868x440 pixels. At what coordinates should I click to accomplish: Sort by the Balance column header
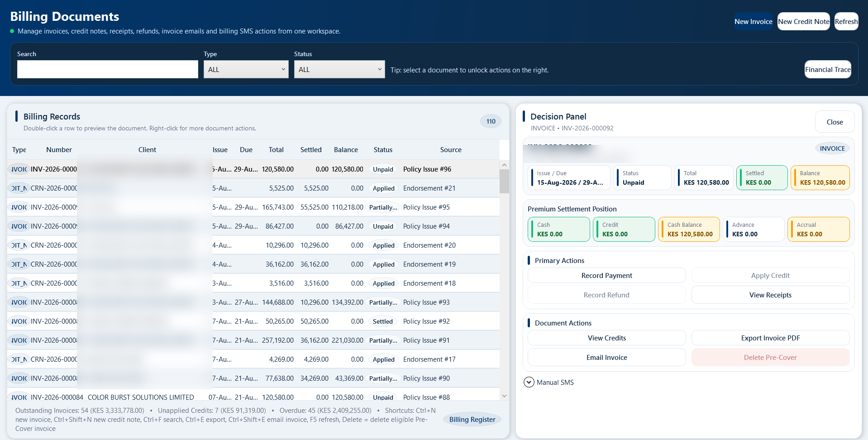(x=346, y=149)
